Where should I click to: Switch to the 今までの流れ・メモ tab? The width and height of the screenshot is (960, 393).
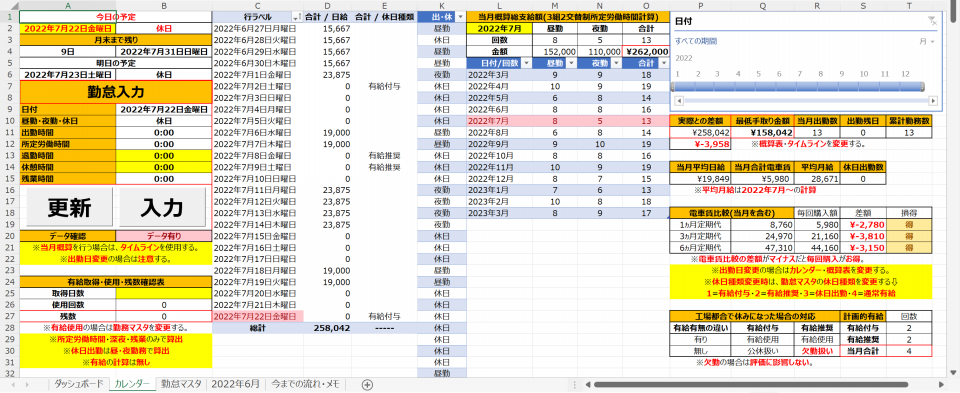(x=306, y=384)
